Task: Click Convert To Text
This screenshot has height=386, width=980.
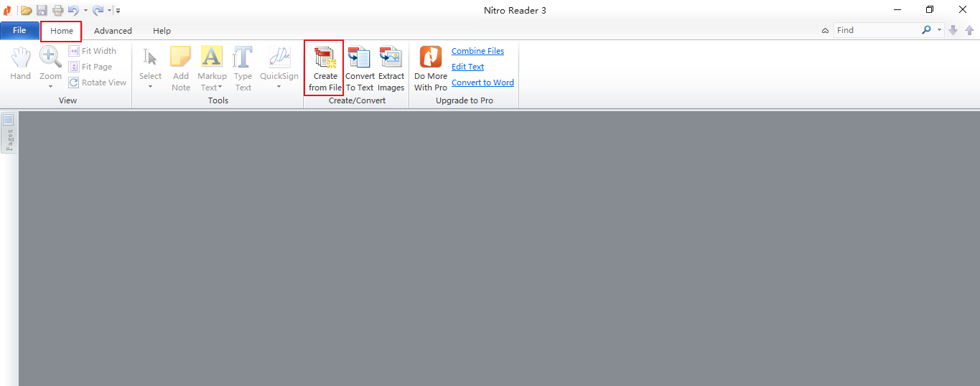Action: [360, 69]
